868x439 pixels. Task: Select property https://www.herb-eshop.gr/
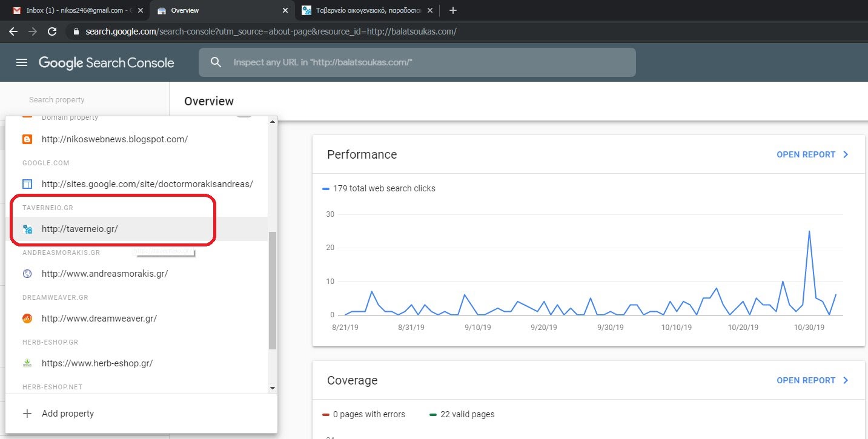tap(137, 363)
